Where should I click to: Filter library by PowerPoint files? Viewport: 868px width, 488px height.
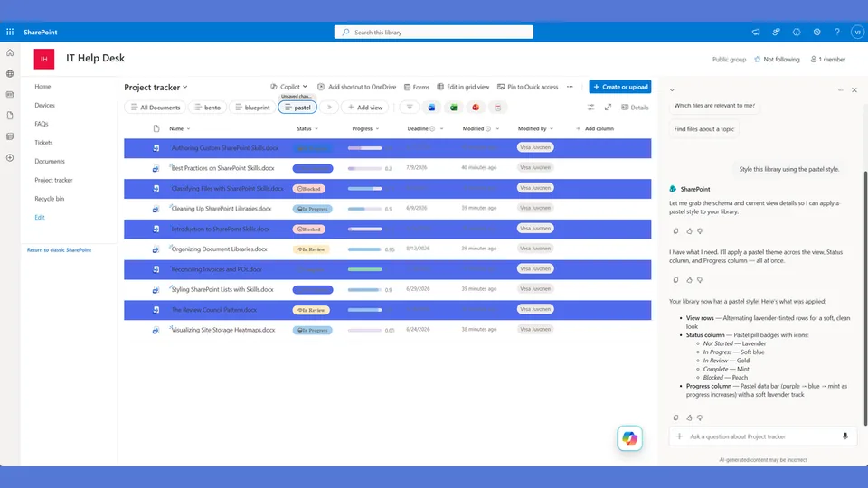476,108
